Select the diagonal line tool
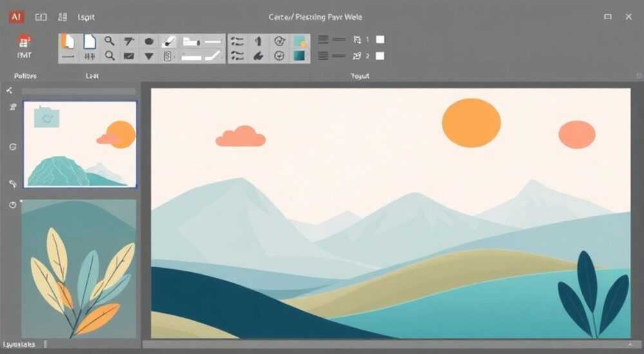This screenshot has height=354, width=644. (x=213, y=56)
